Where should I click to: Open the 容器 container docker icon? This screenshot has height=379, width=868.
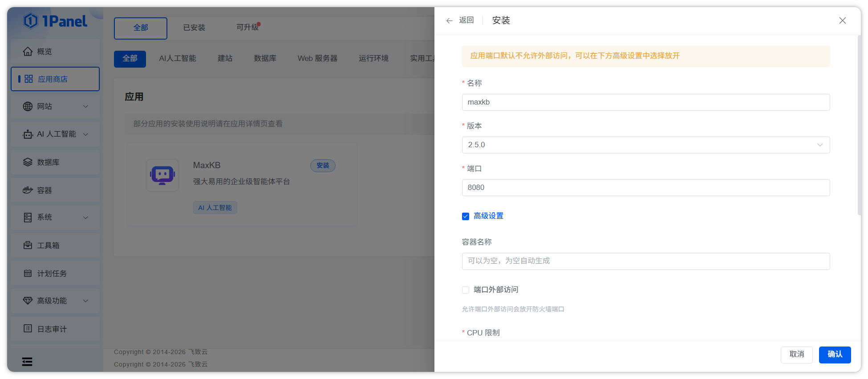[x=28, y=190]
